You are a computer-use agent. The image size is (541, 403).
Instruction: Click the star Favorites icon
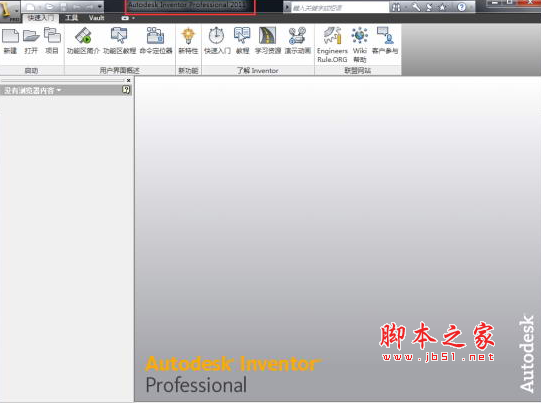pyautogui.click(x=443, y=7)
